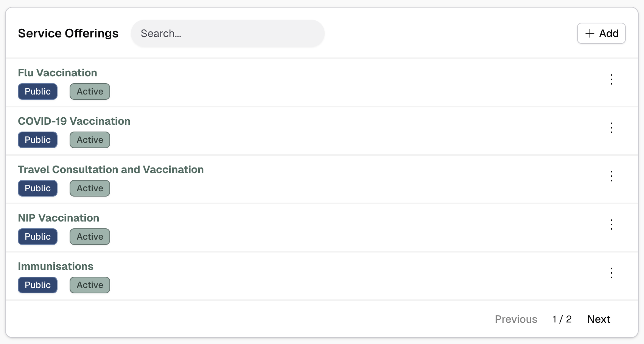This screenshot has width=644, height=344.
Task: Click the Active badge under NIP Vaccination
Action: [90, 237]
